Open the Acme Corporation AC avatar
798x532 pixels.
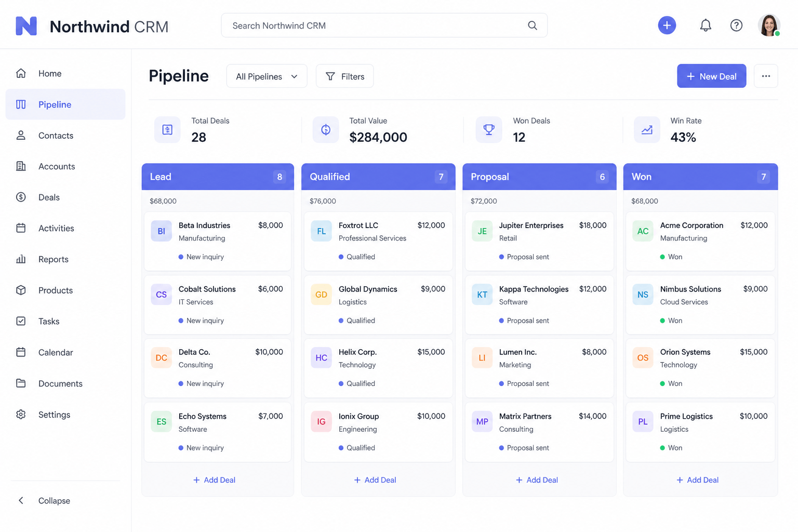(643, 231)
